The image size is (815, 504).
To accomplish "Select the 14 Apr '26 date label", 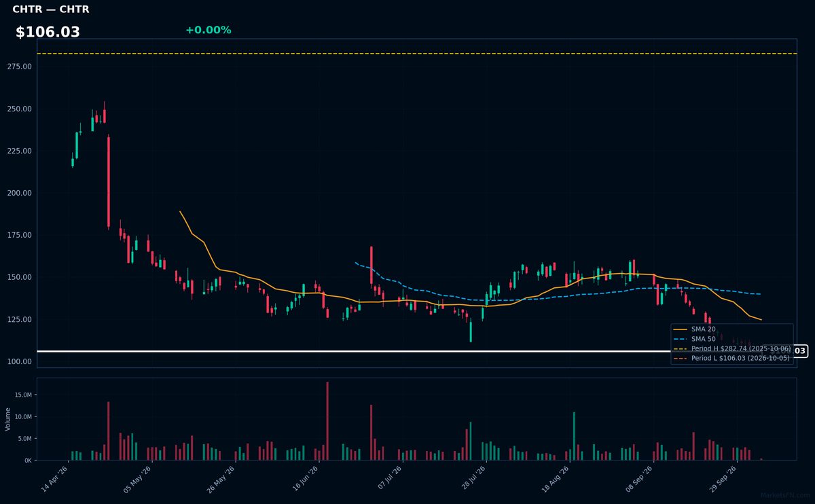I will click(54, 479).
